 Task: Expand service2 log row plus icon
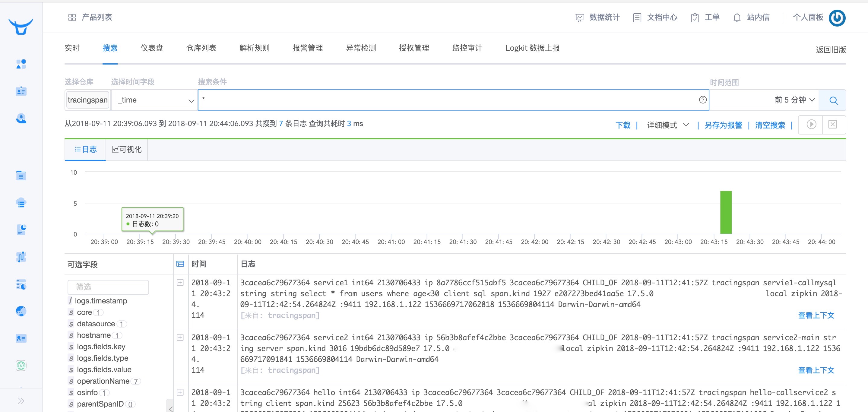pos(180,338)
